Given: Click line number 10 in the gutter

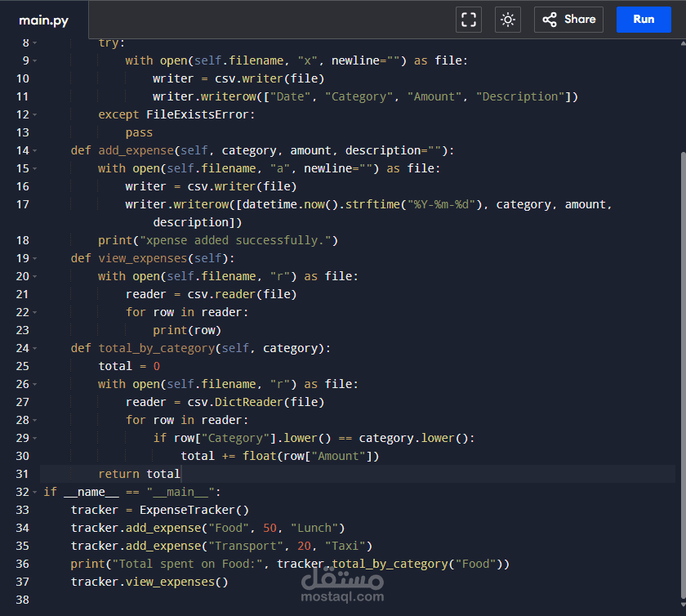Looking at the screenshot, I should [x=23, y=78].
